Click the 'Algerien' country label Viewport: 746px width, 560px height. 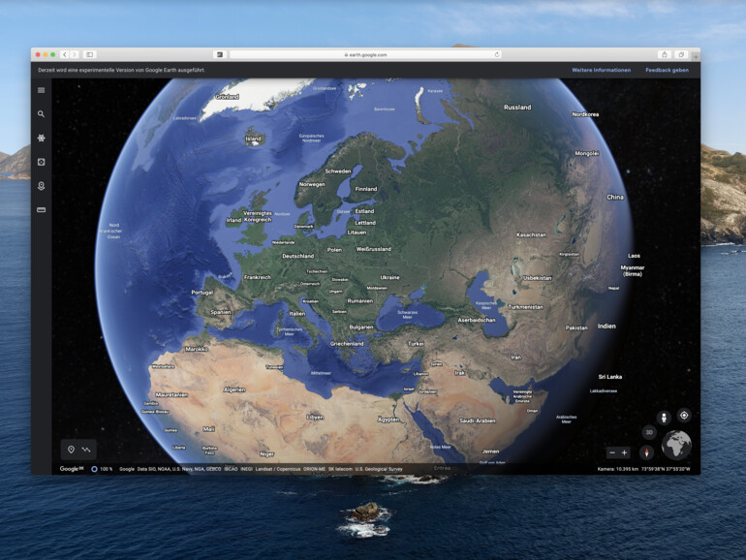(234, 389)
